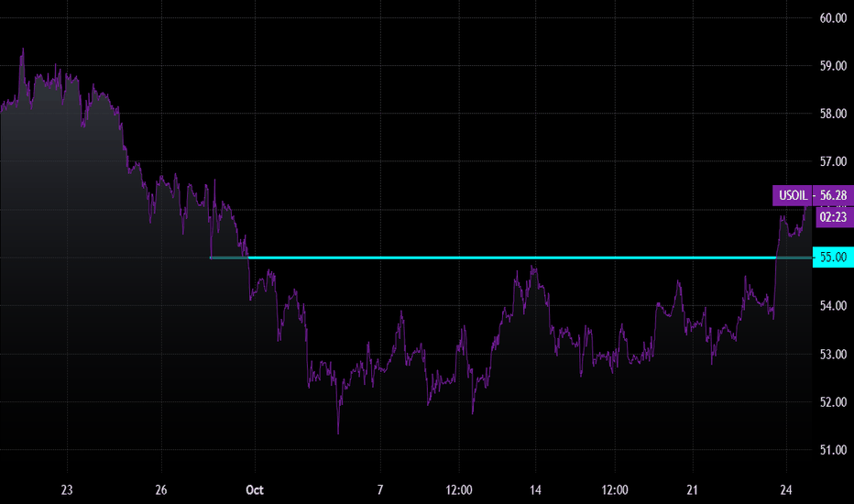
Task: Click the 59.00 price axis label
Action: click(x=833, y=66)
